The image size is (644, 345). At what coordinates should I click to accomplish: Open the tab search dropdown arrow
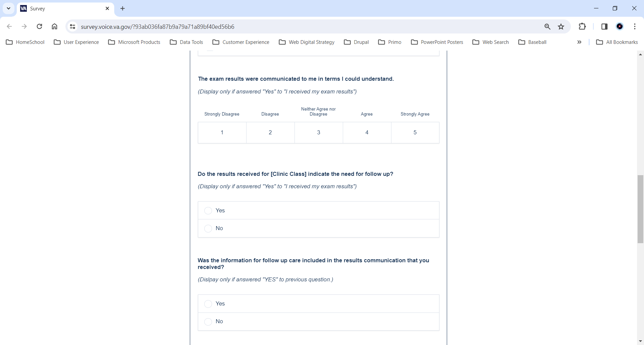coord(9,8)
